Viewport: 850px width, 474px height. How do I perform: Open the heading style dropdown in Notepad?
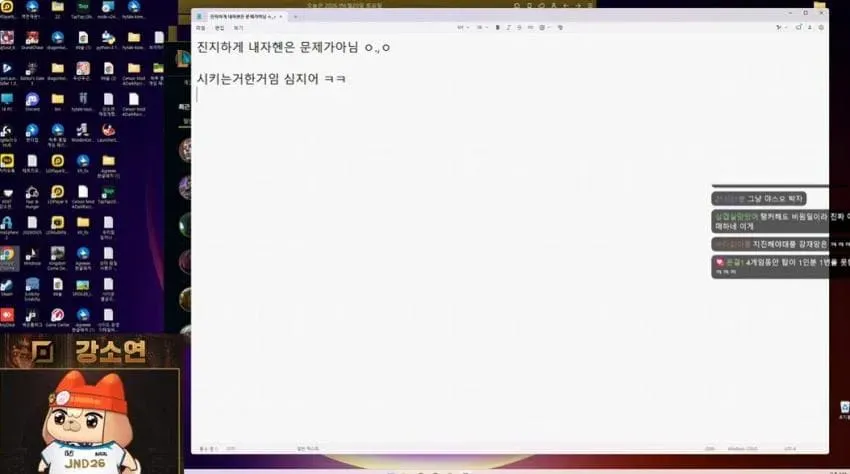[461, 27]
